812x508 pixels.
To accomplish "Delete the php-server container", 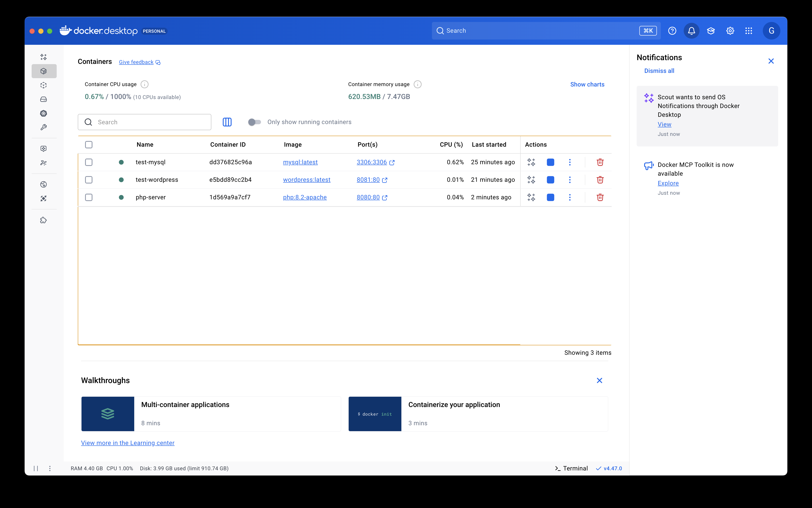I will (600, 198).
